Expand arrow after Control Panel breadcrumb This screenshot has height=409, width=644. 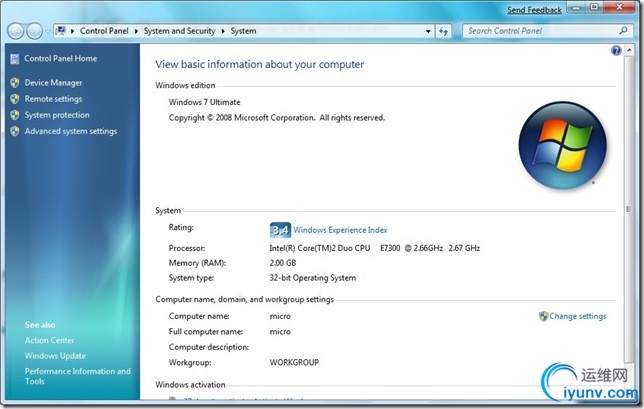tap(136, 31)
